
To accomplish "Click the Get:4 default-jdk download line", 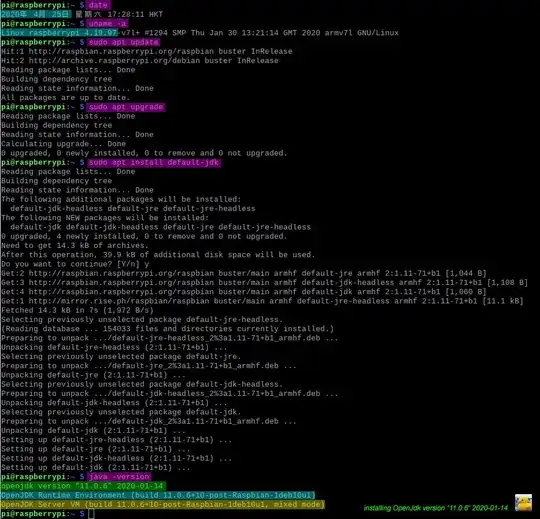I will 244,292.
